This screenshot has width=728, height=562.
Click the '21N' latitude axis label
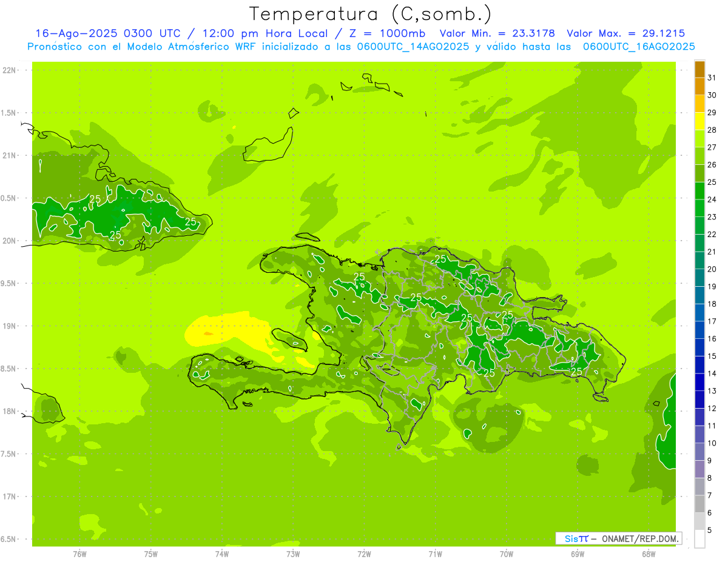coord(8,155)
